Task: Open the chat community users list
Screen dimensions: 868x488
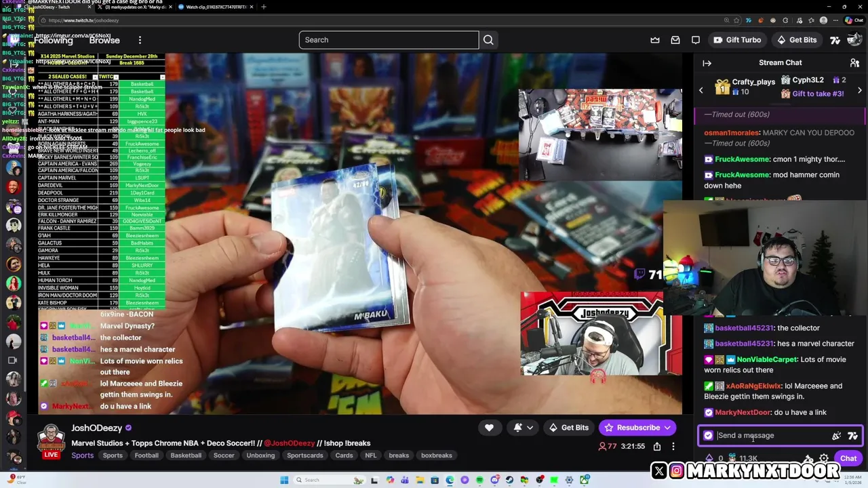Action: coord(854,63)
